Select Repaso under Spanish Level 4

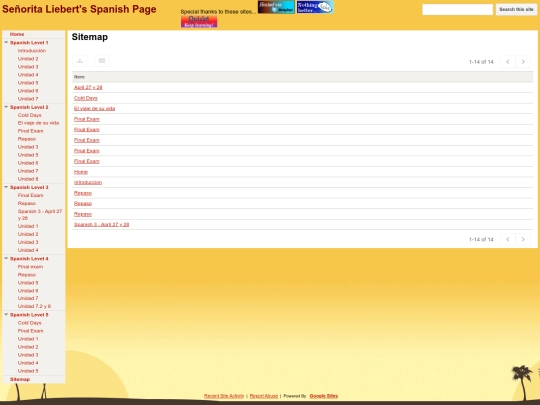coord(27,274)
